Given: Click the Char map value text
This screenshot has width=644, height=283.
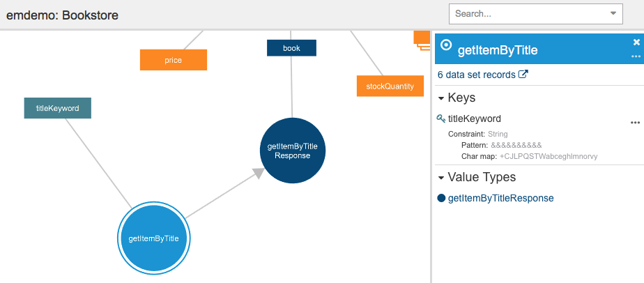Looking at the screenshot, I should (x=549, y=157).
